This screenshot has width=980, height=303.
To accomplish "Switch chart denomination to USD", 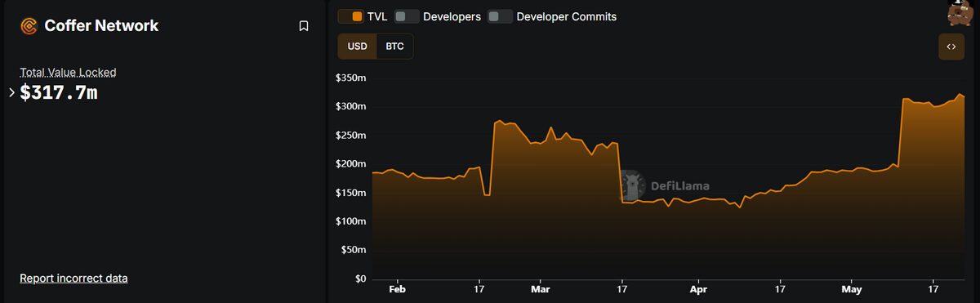I will [x=357, y=47].
